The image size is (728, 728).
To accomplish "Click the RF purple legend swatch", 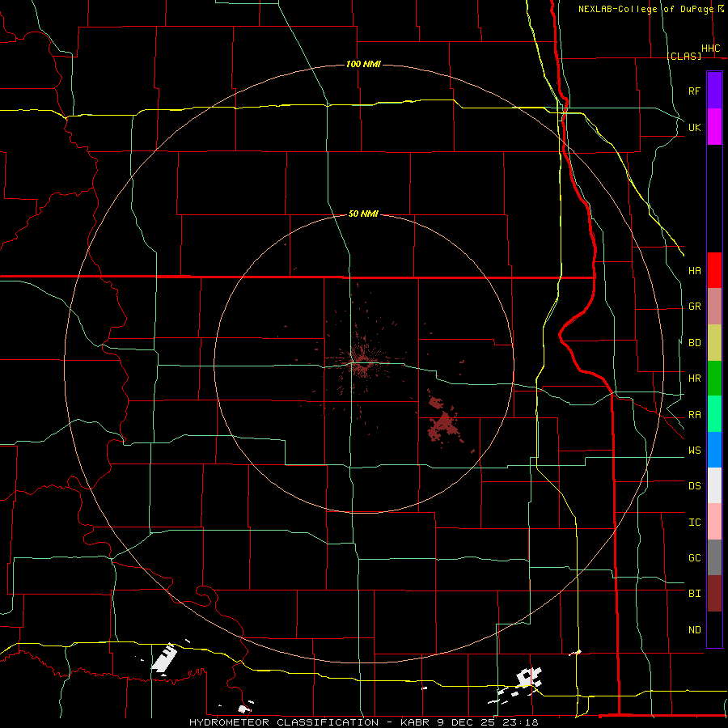I will 714,91.
